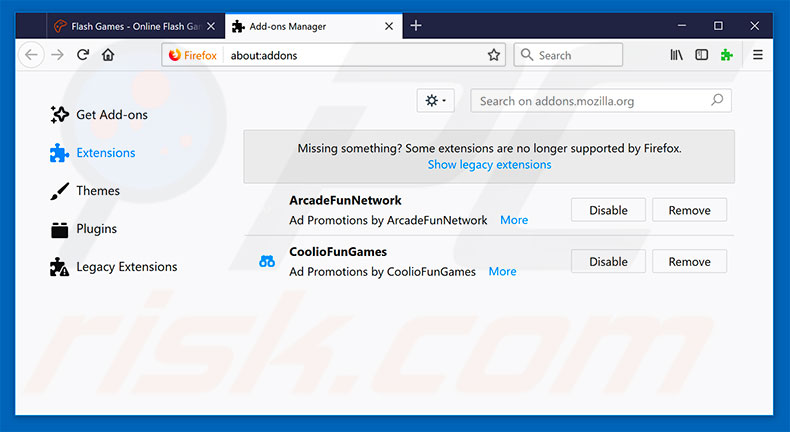Click the back navigation arrow

32,55
